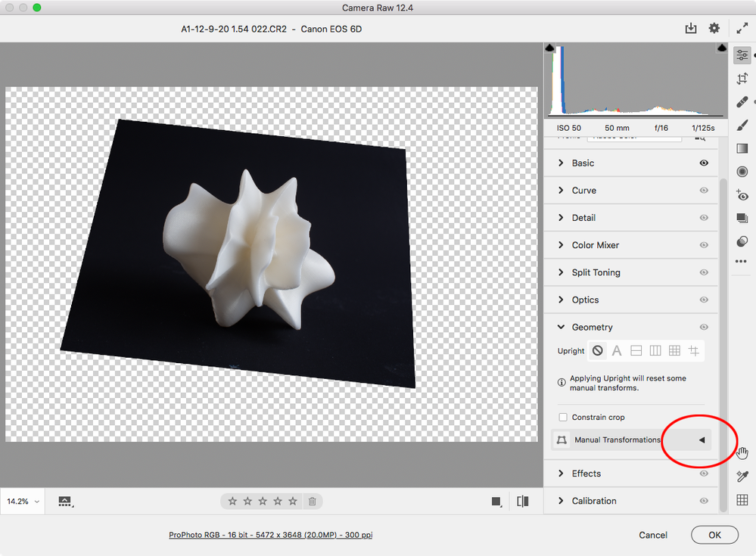This screenshot has width=756, height=556.
Task: Toggle Curve panel visibility eye
Action: pyautogui.click(x=704, y=191)
